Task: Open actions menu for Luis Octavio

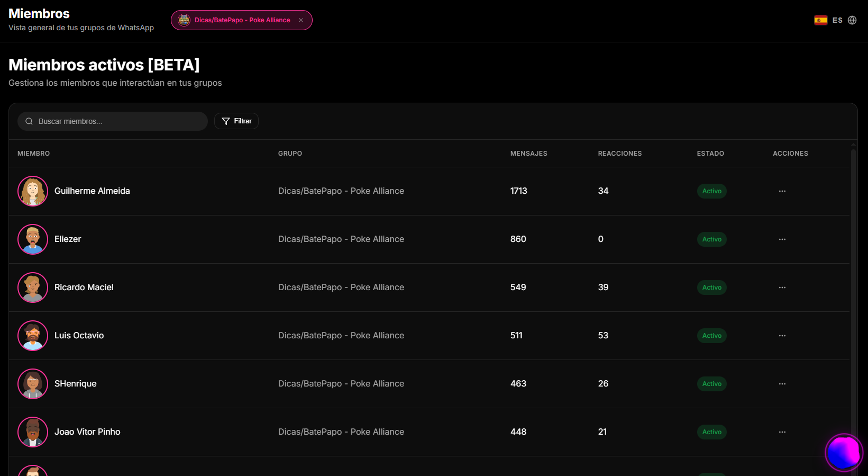Action: click(782, 336)
